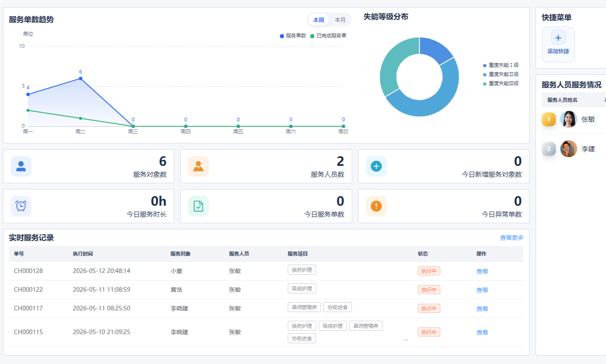Click the 今日服务时长 value 0h
Image resolution: width=606 pixels, height=364 pixels.
tap(158, 201)
